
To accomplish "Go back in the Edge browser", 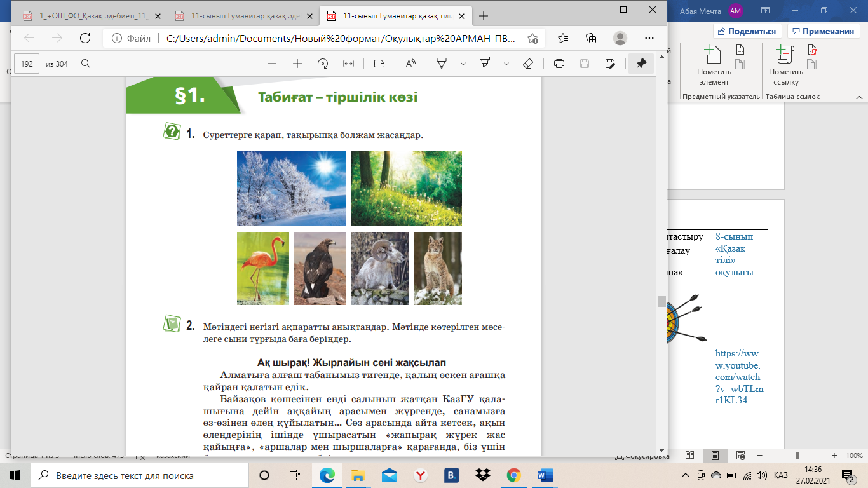I will coord(29,38).
